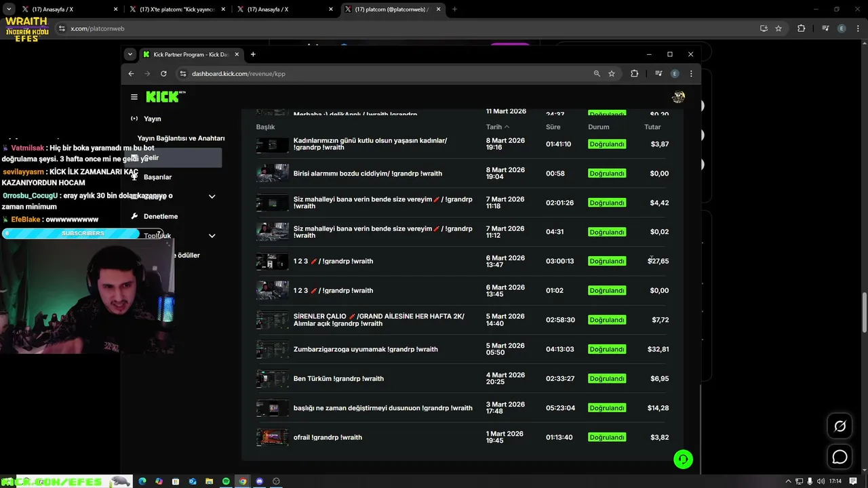Viewport: 868px width, 488px height.
Task: Go back in the Kick dashboard window
Action: [x=132, y=73]
